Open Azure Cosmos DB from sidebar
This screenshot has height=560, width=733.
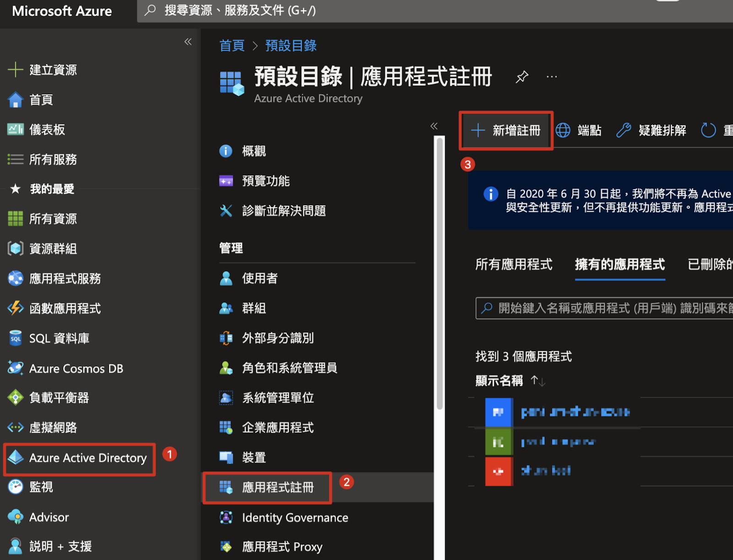(76, 369)
